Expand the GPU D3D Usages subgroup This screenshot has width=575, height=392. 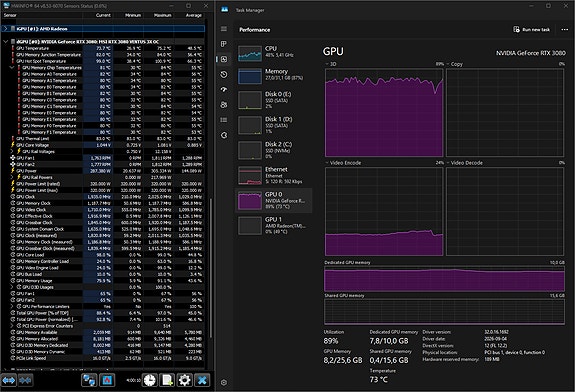(12, 287)
